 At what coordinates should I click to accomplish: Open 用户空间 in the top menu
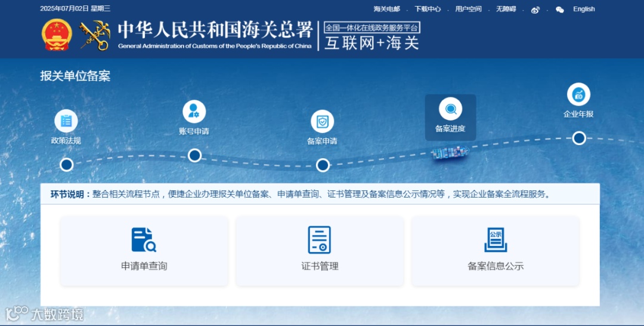pyautogui.click(x=468, y=9)
